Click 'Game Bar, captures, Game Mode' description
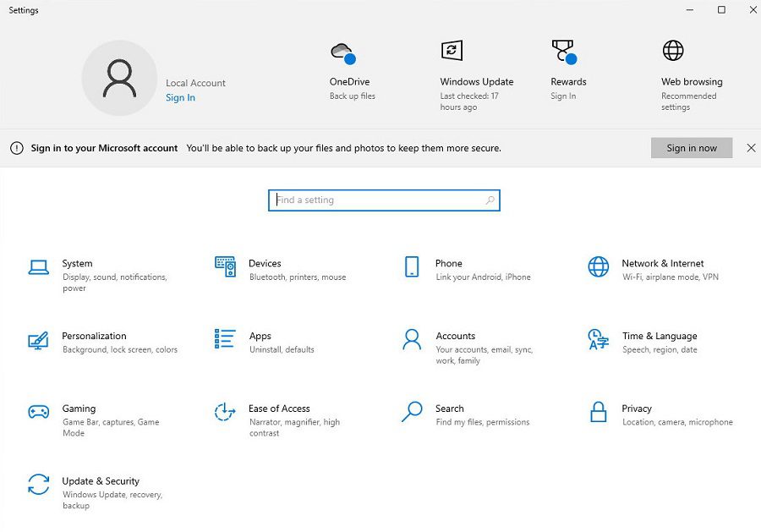The height and width of the screenshot is (532, 761). pyautogui.click(x=111, y=428)
